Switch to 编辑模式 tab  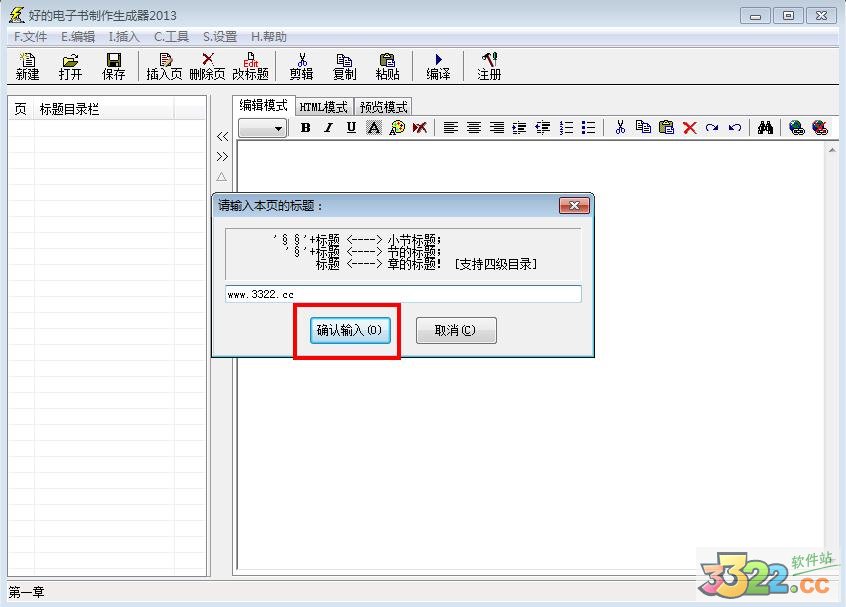(x=263, y=105)
